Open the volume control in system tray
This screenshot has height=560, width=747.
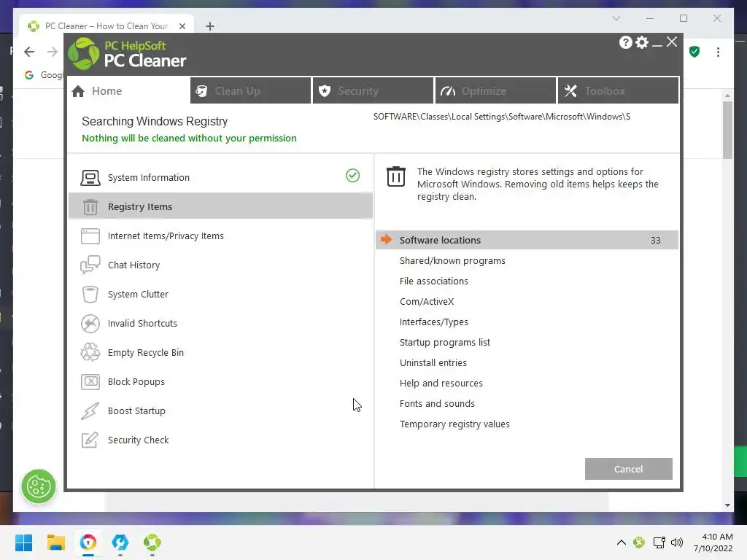pyautogui.click(x=676, y=542)
